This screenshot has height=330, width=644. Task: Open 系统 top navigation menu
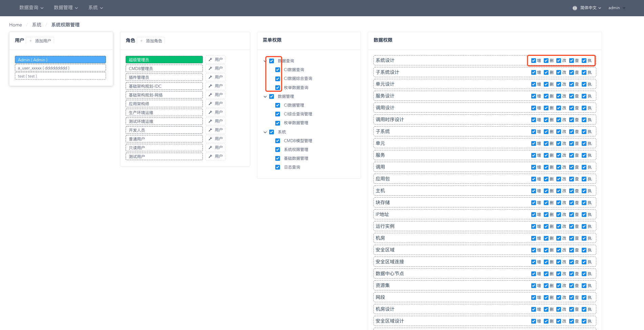click(96, 8)
